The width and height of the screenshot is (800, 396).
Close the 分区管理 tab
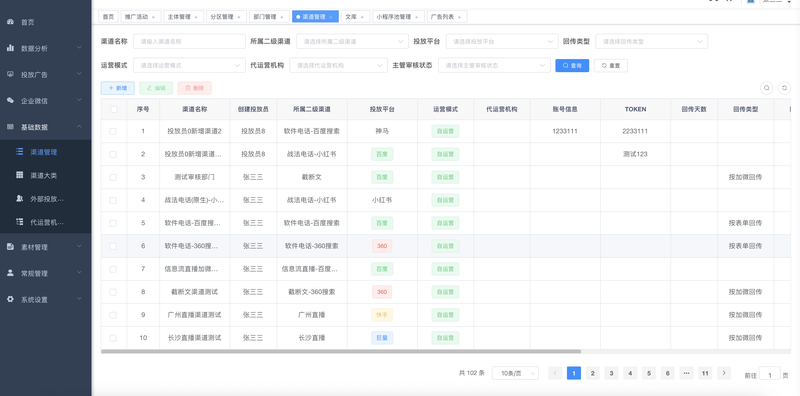pyautogui.click(x=239, y=17)
